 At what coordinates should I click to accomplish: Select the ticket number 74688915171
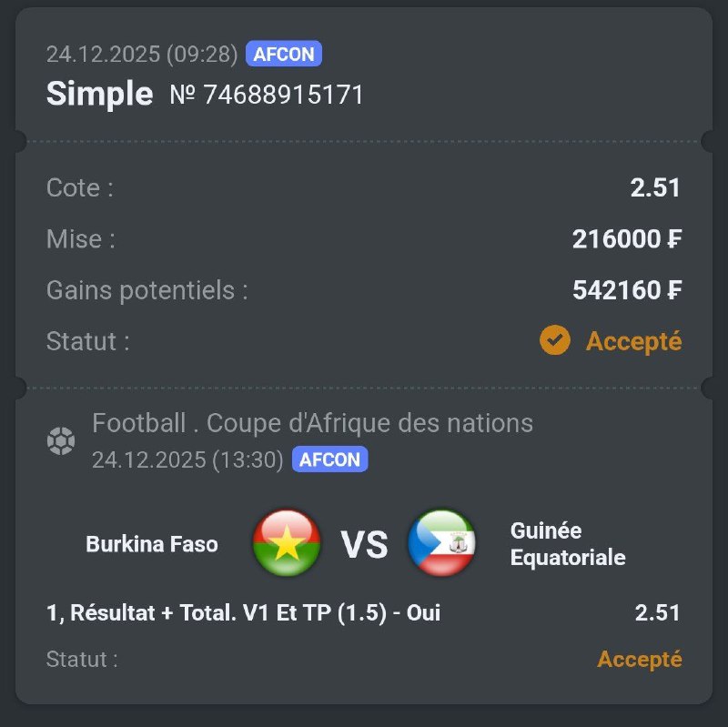[x=267, y=95]
